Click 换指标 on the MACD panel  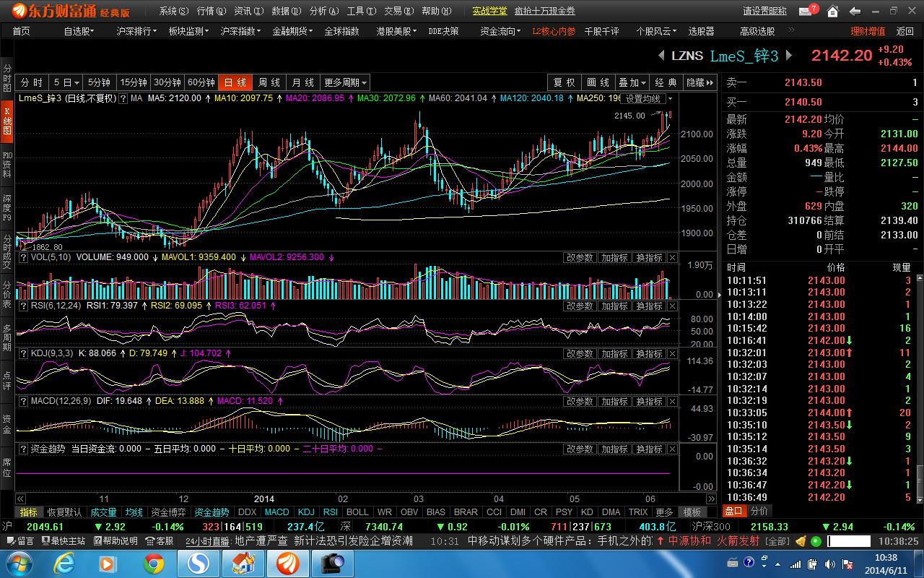point(649,402)
